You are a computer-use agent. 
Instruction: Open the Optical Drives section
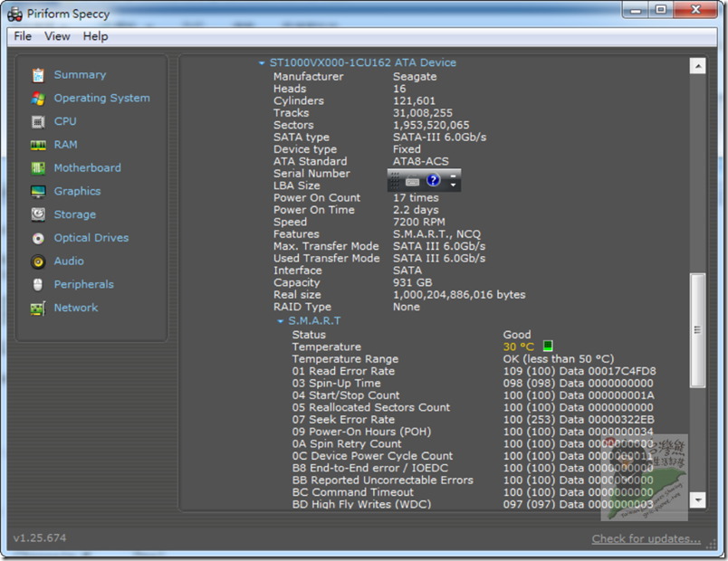[x=91, y=238]
